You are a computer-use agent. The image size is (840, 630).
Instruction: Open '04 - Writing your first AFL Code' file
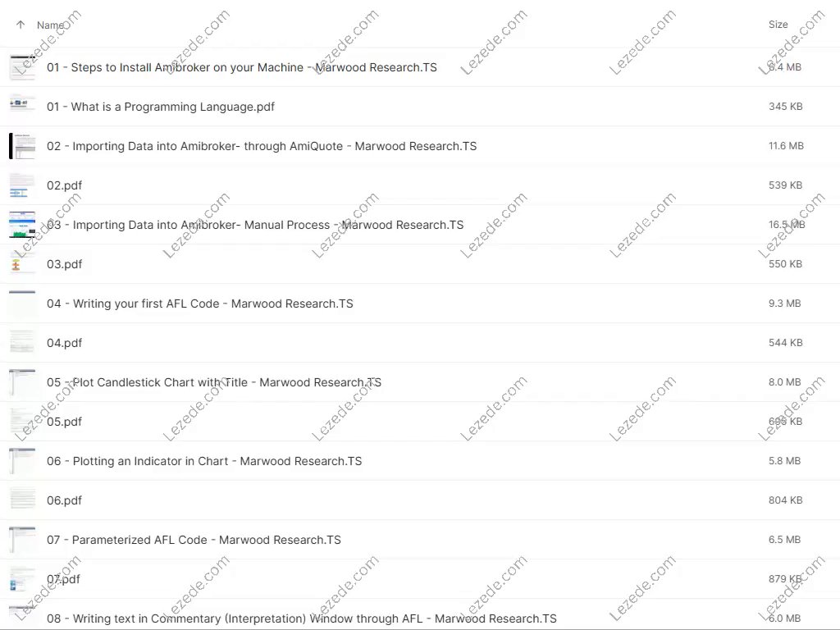[200, 304]
